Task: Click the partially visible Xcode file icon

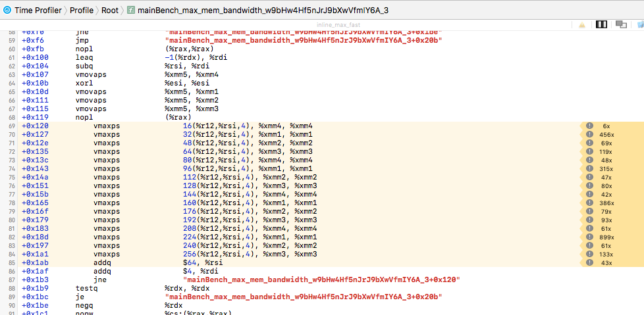Action: coord(640,24)
